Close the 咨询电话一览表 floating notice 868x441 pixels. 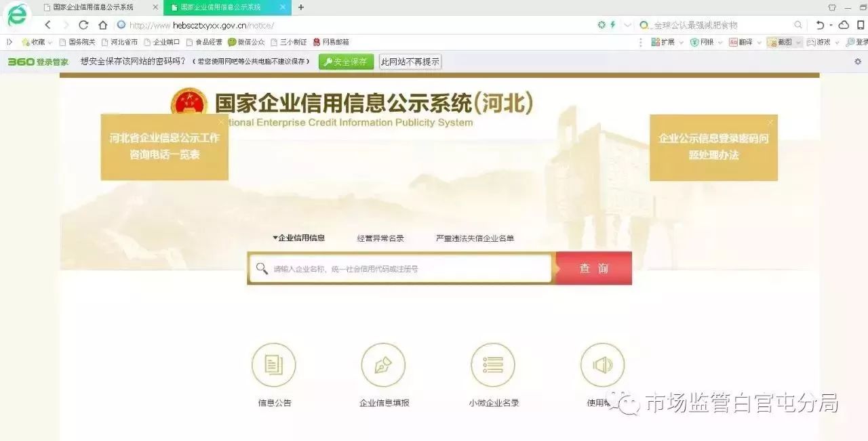click(x=221, y=122)
